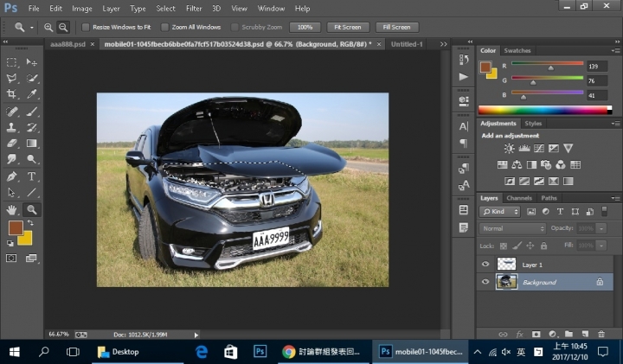This screenshot has height=364, width=623.
Task: Open the layer blend mode Normal dropdown
Action: (x=511, y=228)
